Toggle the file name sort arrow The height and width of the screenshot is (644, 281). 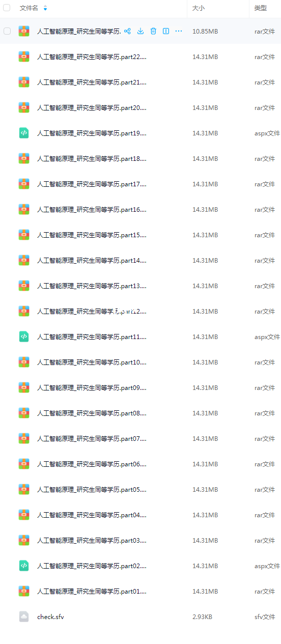45,8
